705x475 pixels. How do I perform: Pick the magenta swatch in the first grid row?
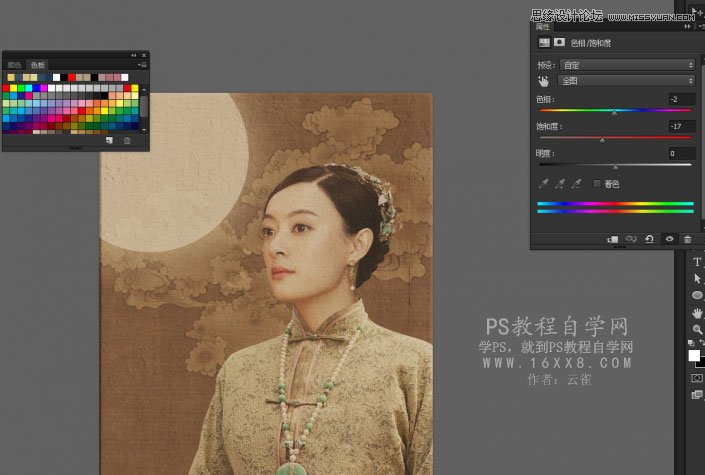(x=44, y=88)
